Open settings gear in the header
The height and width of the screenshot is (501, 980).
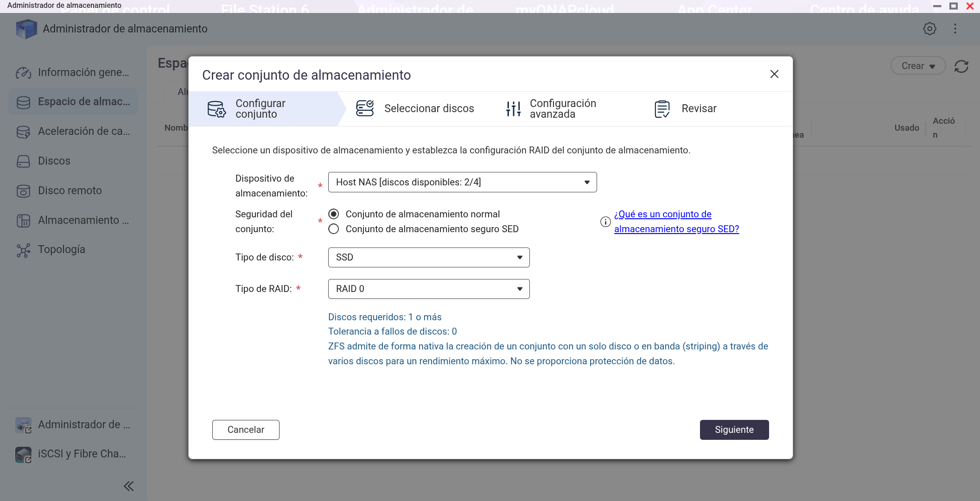click(929, 29)
